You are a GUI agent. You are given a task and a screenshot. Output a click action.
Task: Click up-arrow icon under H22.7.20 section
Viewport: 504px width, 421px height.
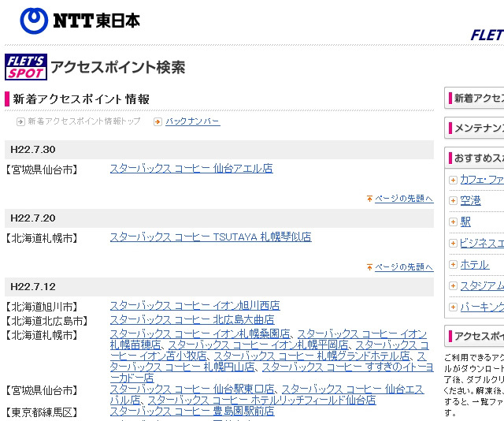369,267
